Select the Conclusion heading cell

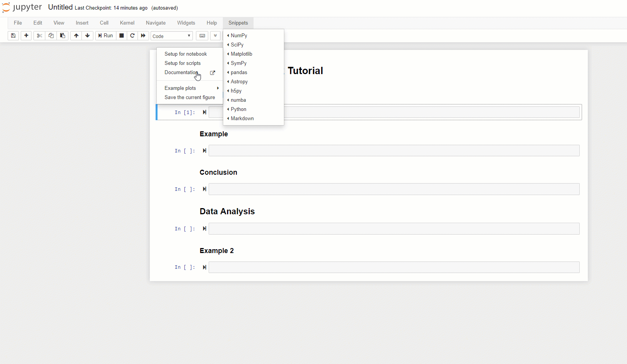[x=218, y=172]
